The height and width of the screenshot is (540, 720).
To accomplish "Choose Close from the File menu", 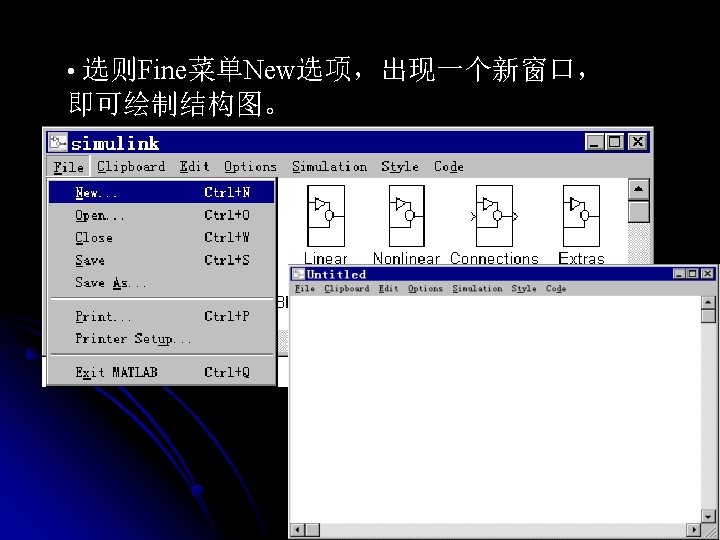I will [162, 237].
